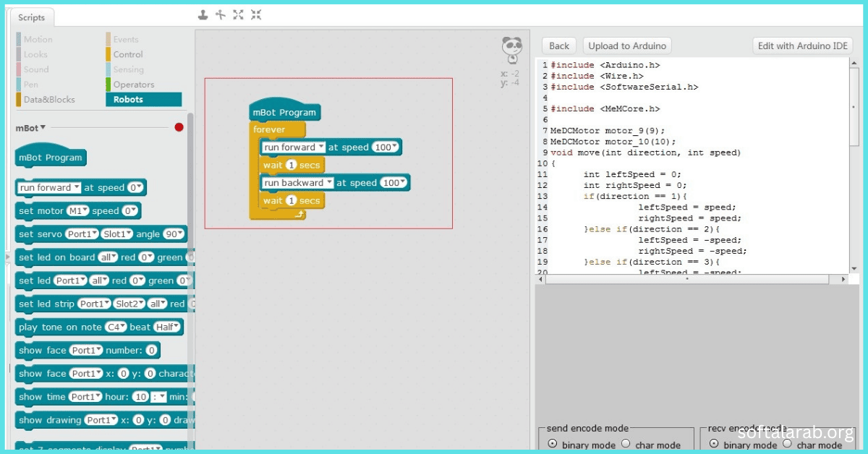Open play tone beat Half dropdown
868x454 pixels.
[x=168, y=327]
